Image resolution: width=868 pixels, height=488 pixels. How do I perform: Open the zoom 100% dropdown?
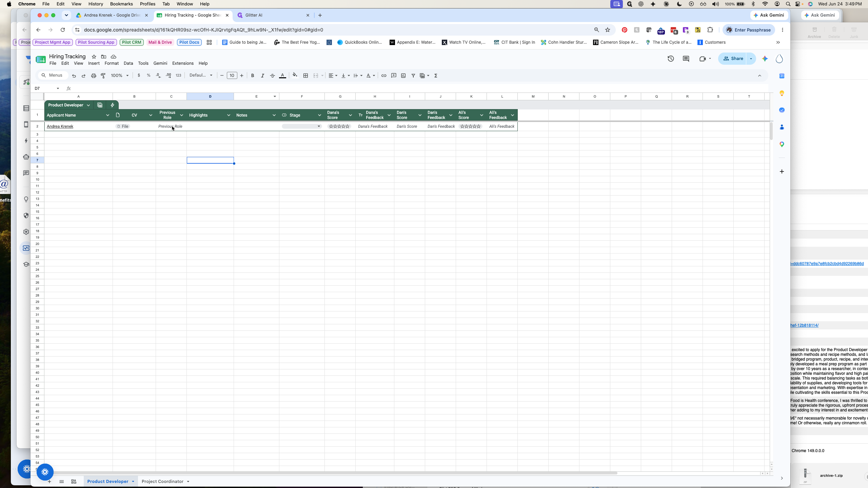click(120, 76)
